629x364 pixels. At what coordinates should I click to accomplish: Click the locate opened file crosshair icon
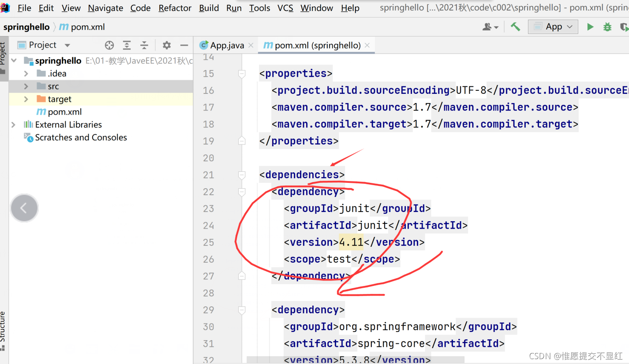pos(109,45)
